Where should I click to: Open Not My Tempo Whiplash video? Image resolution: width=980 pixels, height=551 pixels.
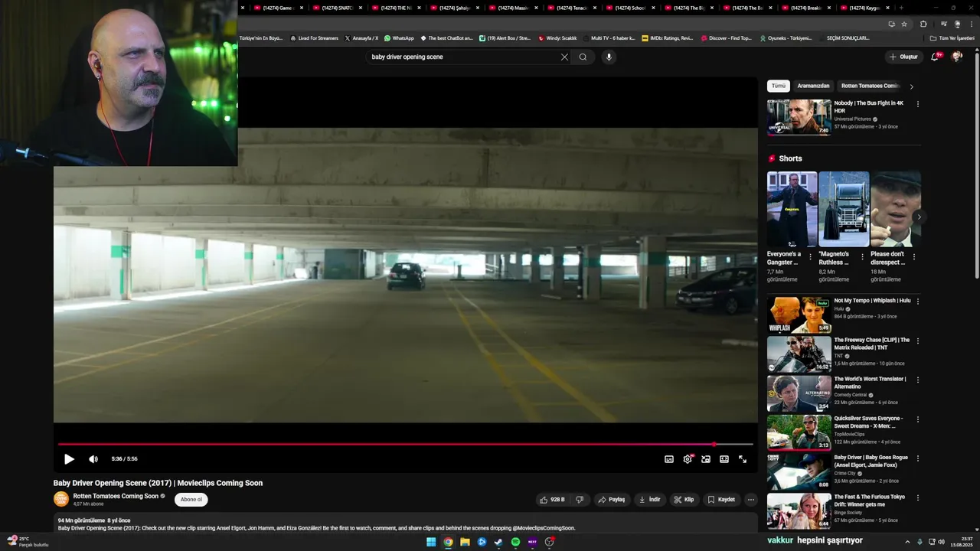click(799, 315)
